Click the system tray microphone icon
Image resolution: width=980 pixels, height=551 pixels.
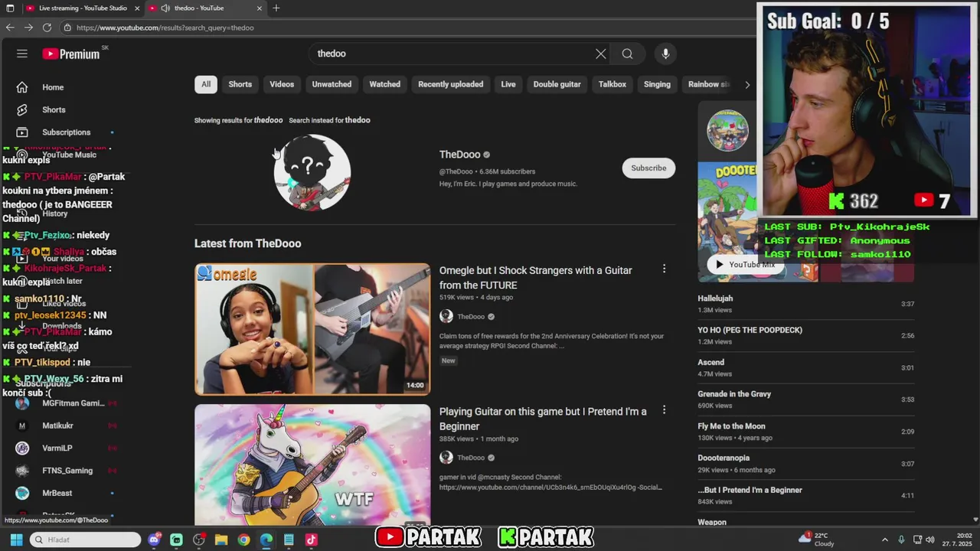coord(901,540)
